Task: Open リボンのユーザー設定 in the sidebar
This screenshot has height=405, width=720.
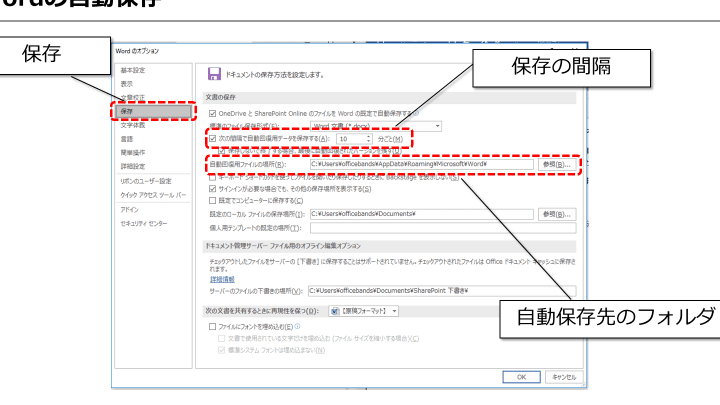Action: tap(146, 181)
